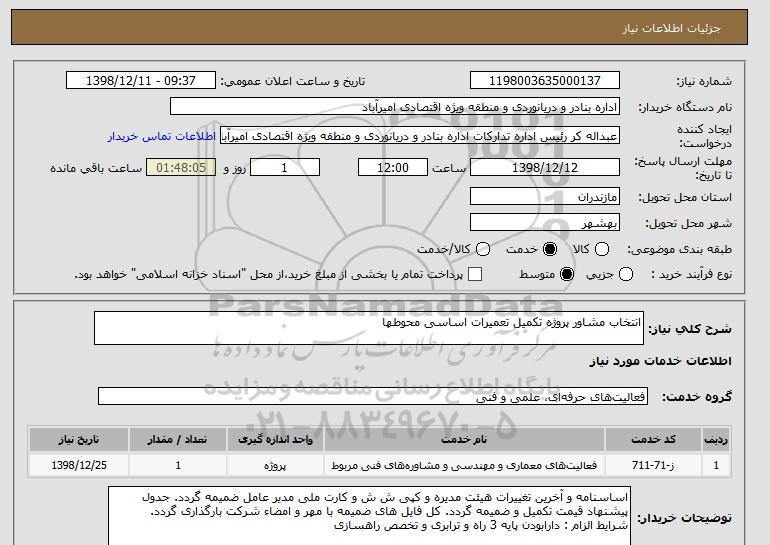This screenshot has height=545, width=770.
Task: Click the city field بهشهر
Action: (545, 222)
